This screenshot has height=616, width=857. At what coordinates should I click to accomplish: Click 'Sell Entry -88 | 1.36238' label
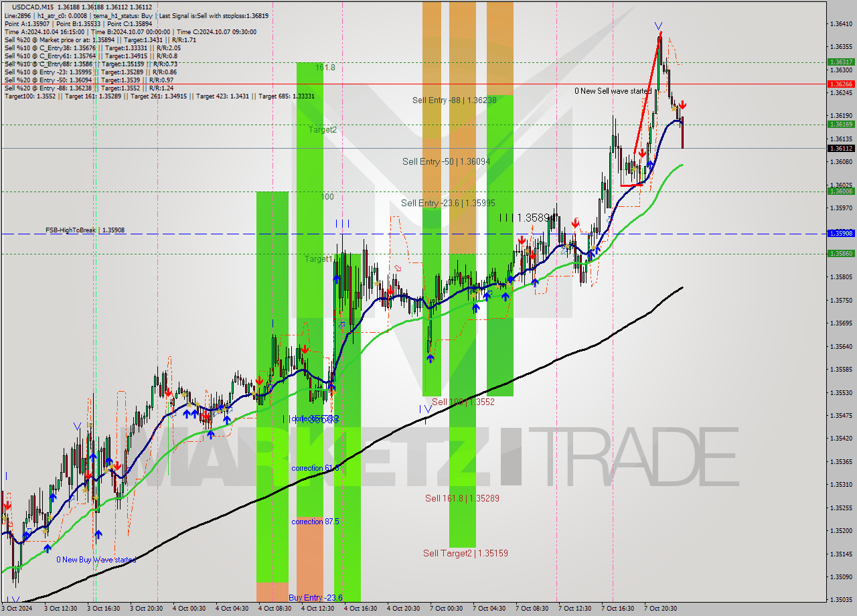[x=455, y=100]
